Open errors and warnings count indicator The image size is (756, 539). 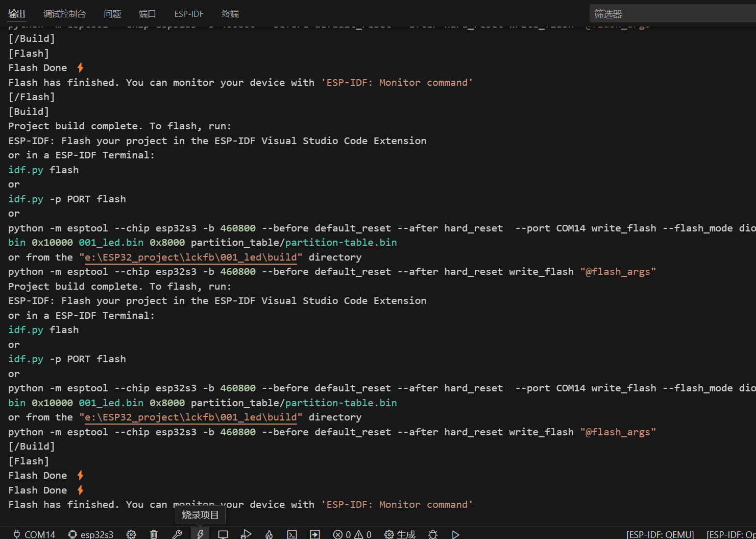(x=352, y=534)
